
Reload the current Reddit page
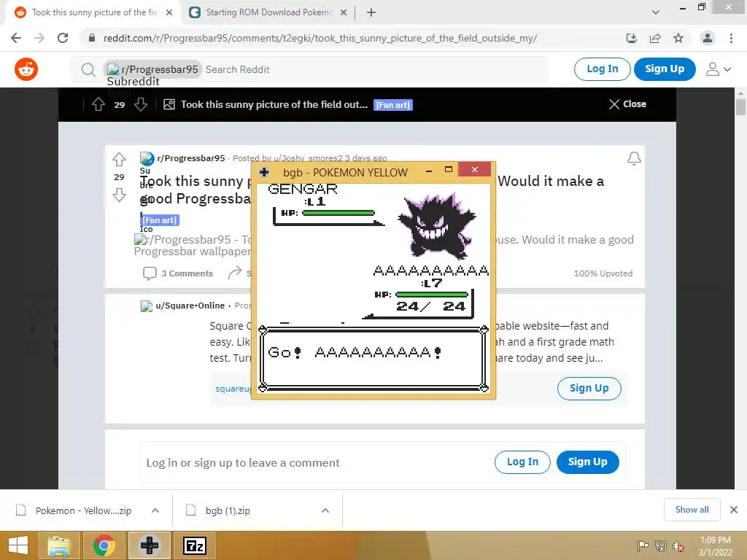(x=63, y=38)
